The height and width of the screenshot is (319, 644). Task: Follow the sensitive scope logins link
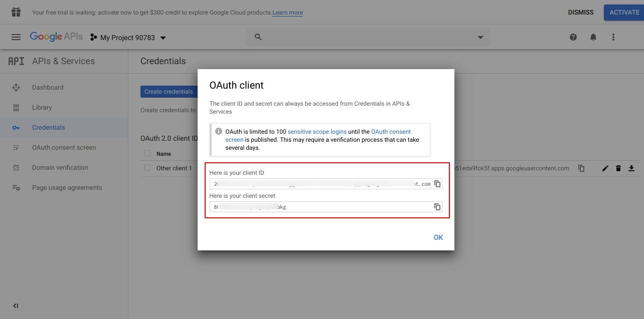tap(317, 132)
